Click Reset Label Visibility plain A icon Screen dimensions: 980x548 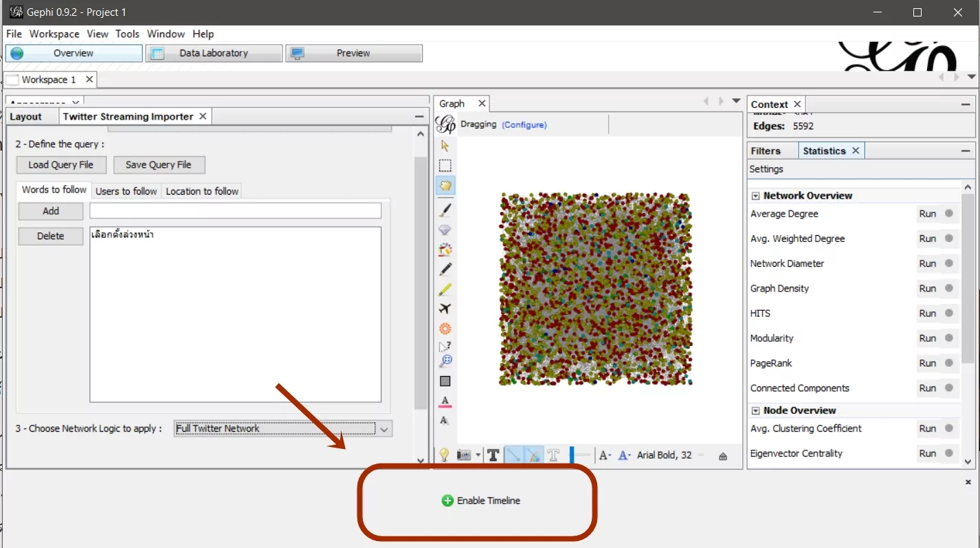click(444, 420)
